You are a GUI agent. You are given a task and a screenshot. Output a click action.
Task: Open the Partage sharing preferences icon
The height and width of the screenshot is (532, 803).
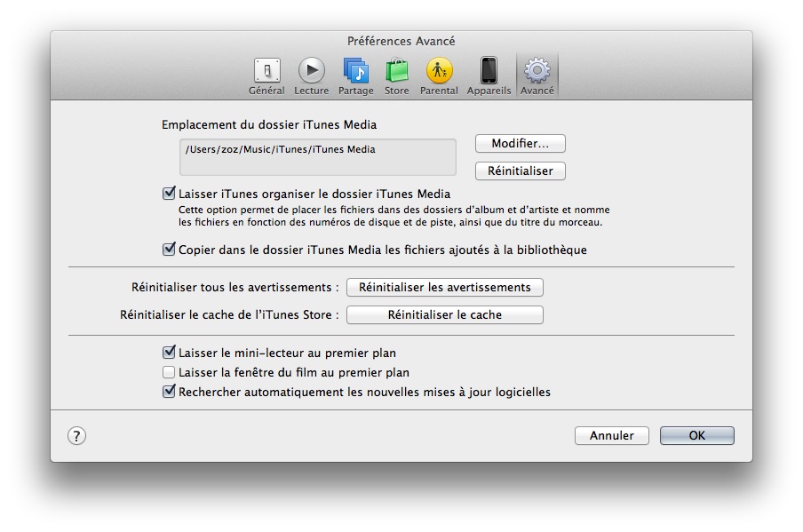[x=356, y=71]
